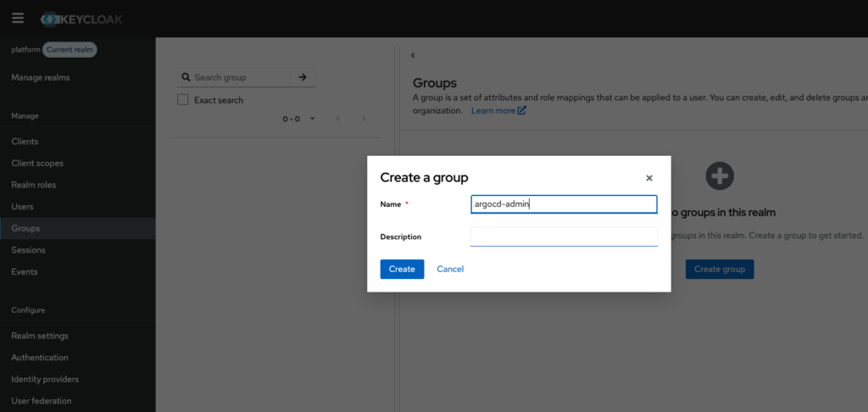
Task: Expand the 0 - 0 pagination dropdown
Action: [312, 119]
